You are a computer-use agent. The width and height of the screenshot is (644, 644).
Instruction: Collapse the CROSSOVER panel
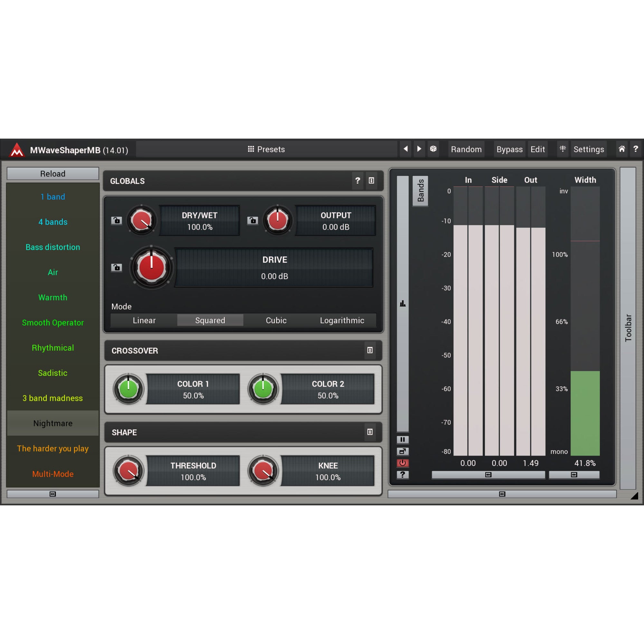370,350
